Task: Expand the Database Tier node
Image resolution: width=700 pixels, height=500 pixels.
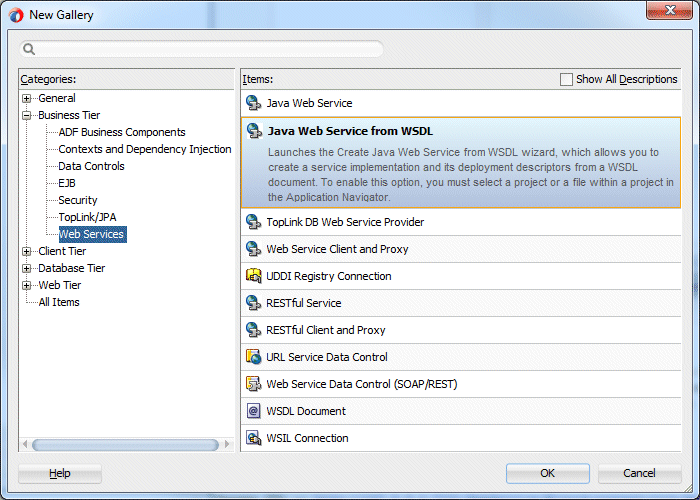Action: tap(27, 268)
